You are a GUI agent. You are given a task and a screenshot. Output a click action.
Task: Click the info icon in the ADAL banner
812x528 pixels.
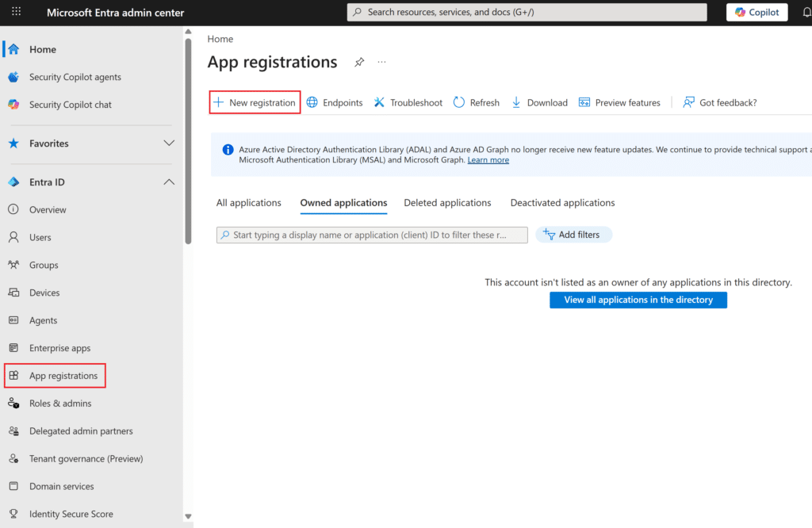pyautogui.click(x=228, y=150)
